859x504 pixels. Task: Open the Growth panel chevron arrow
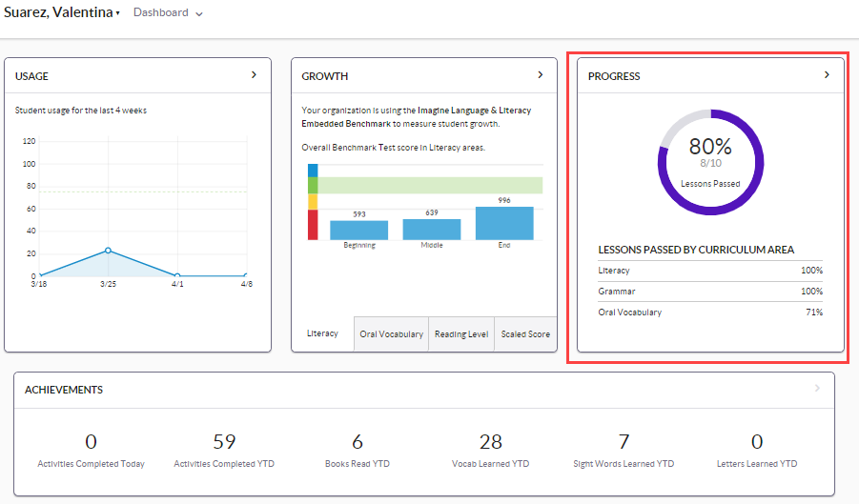coord(540,75)
